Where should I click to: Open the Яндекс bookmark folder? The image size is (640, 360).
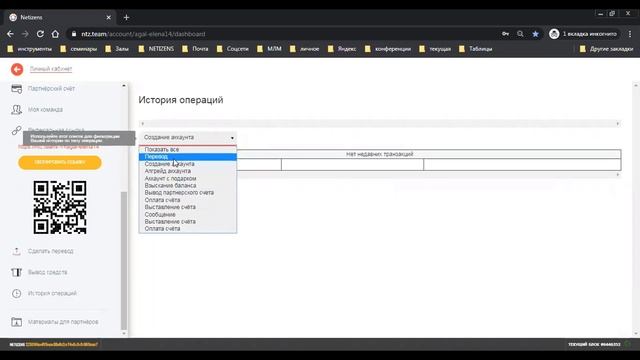pyautogui.click(x=342, y=49)
